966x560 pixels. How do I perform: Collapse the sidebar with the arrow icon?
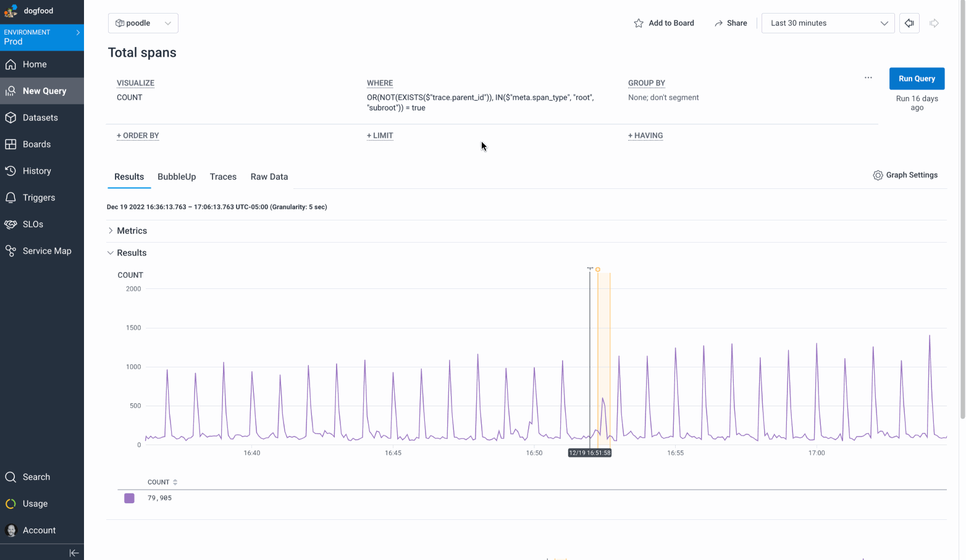74,553
